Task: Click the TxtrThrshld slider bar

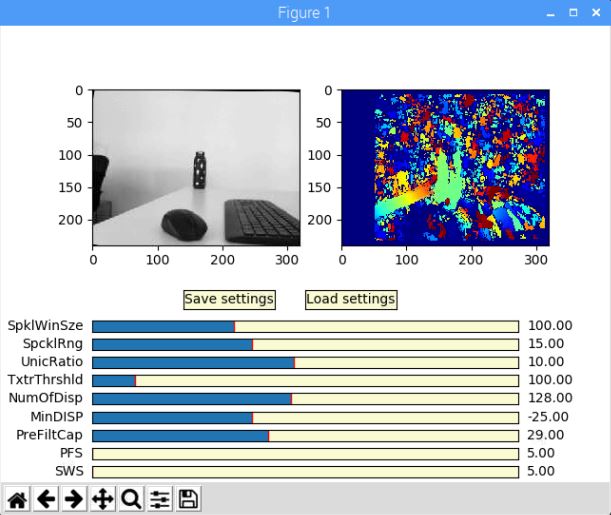Action: pyautogui.click(x=305, y=380)
